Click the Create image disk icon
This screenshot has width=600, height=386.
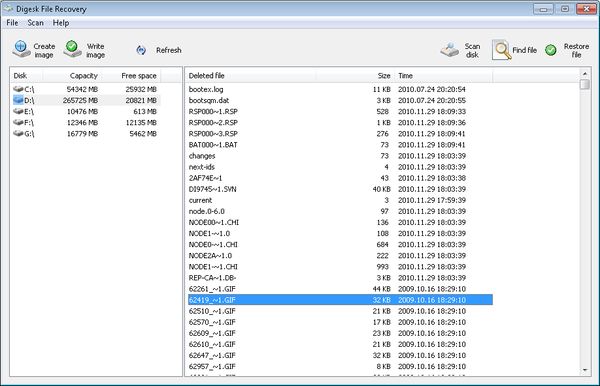[21, 49]
